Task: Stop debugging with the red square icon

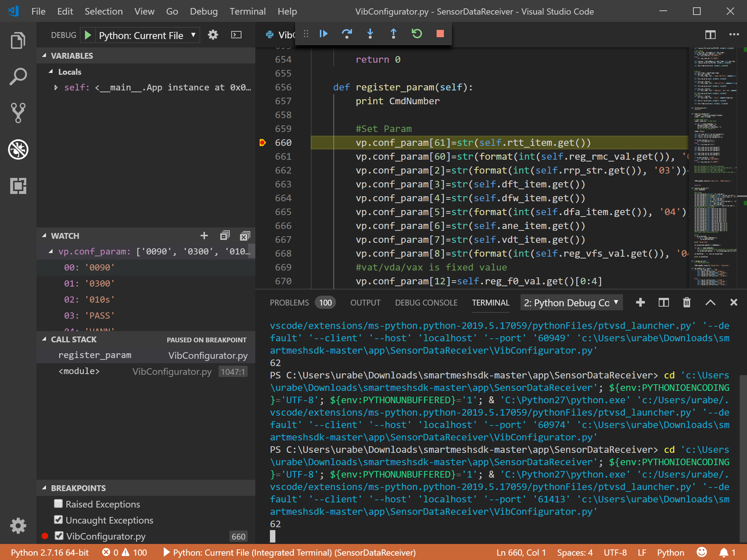Action: (440, 34)
